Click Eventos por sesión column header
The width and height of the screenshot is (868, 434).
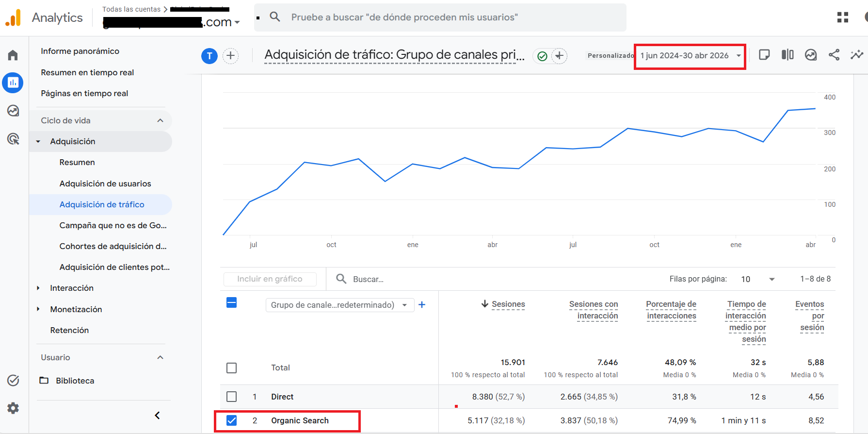coord(810,316)
